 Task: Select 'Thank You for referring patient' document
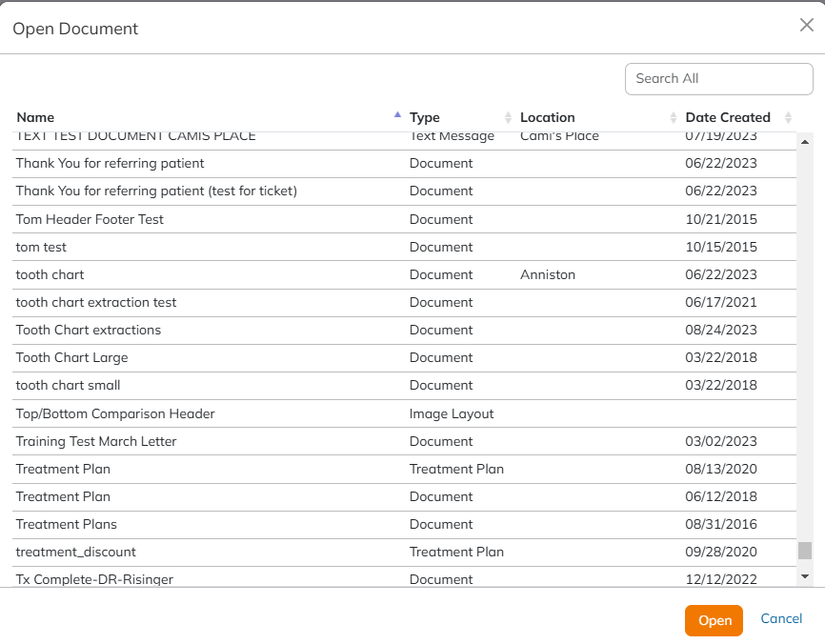pos(404,164)
